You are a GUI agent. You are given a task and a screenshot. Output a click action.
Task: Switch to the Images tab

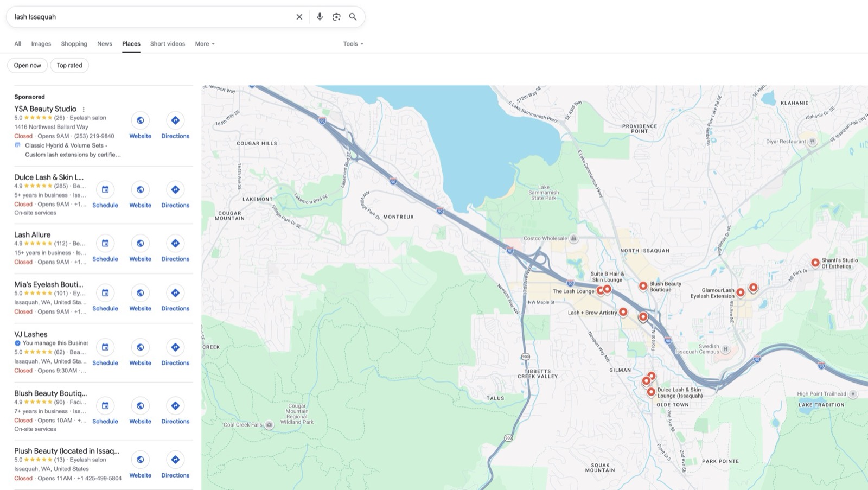[41, 44]
